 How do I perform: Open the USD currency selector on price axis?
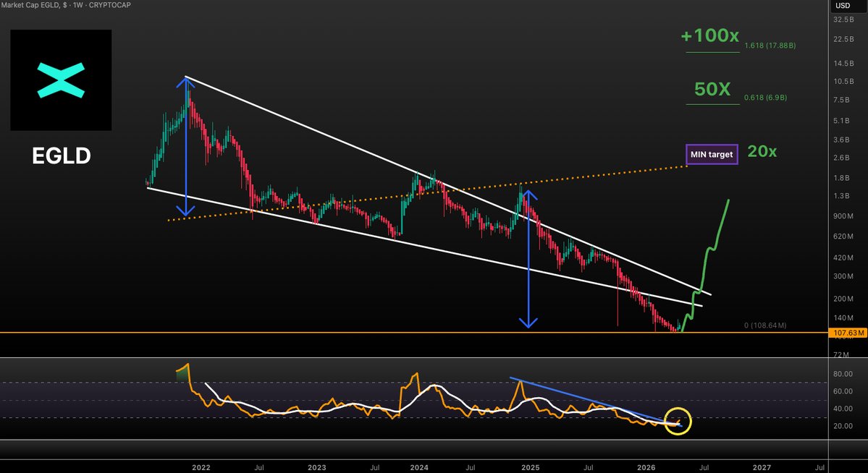[x=843, y=6]
